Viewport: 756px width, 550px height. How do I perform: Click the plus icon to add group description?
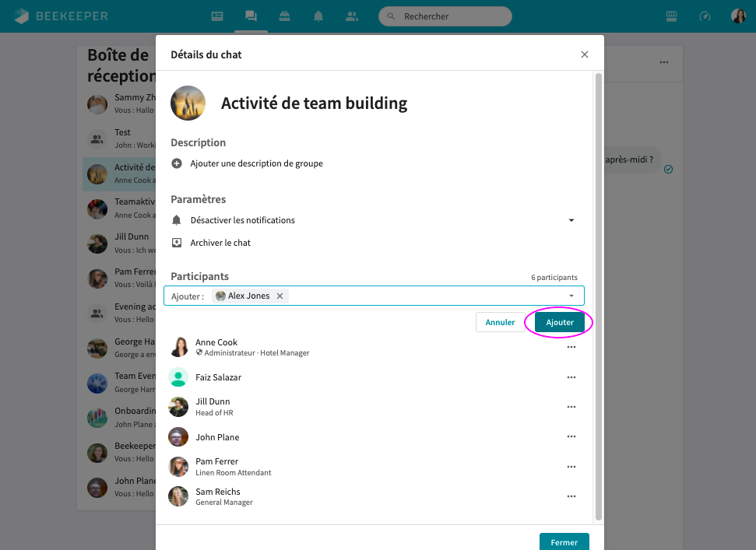coord(177,163)
